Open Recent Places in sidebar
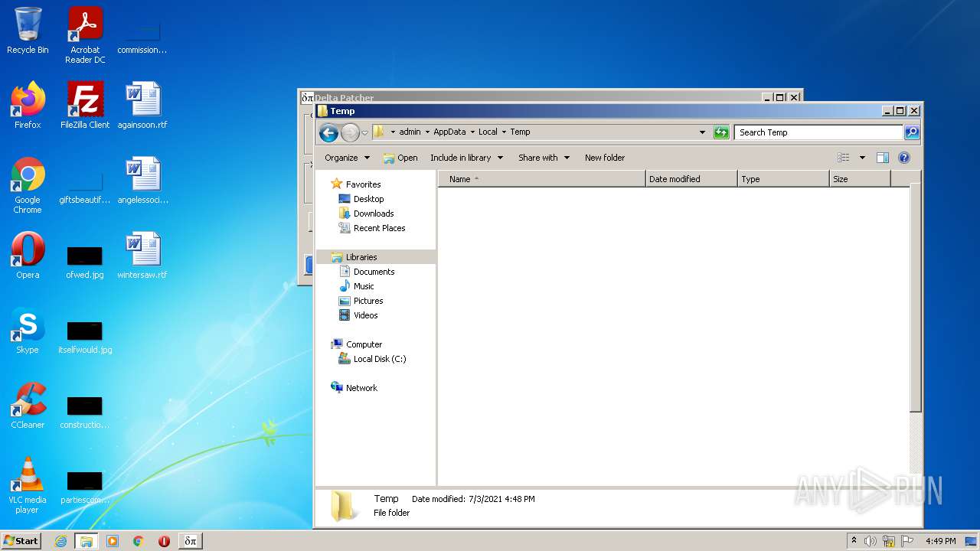 click(379, 228)
